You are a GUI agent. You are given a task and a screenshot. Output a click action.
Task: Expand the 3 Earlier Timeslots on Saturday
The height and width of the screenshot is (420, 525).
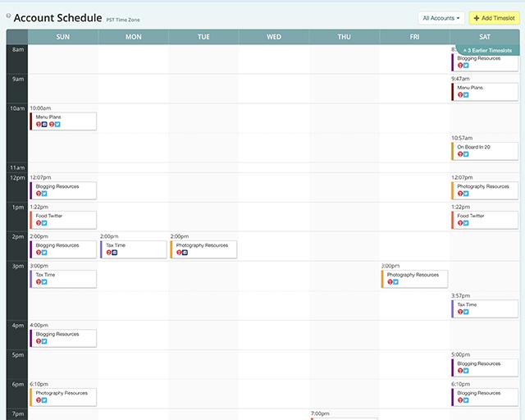click(488, 50)
